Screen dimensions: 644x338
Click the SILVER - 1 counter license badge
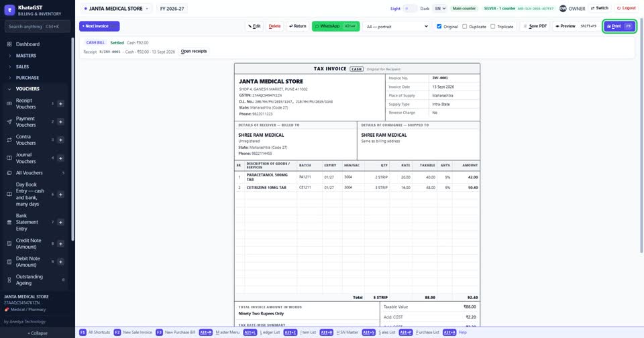pos(519,8)
